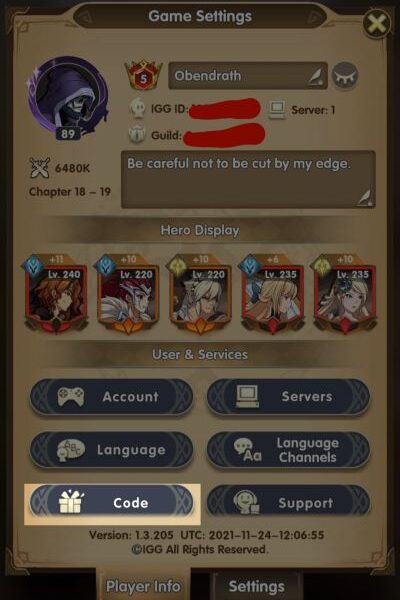Viewport: 400px width, 600px height.
Task: Edit the signature text box
Action: point(248,179)
